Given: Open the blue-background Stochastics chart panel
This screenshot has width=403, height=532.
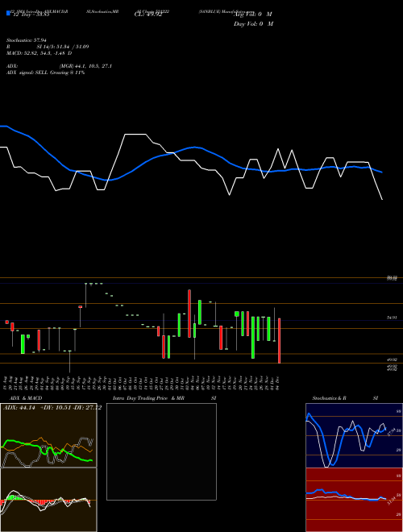Looking at the screenshot, I should [354, 435].
